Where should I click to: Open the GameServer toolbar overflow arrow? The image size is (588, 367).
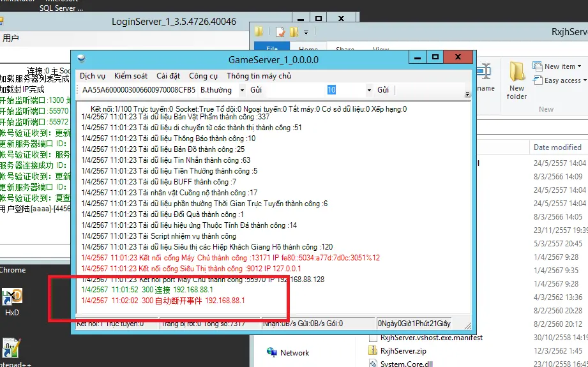coord(467,94)
